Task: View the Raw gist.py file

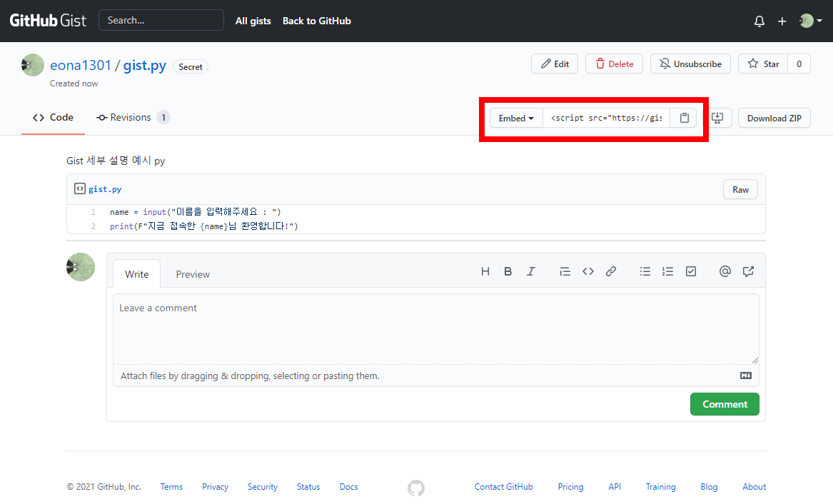Action: (740, 190)
